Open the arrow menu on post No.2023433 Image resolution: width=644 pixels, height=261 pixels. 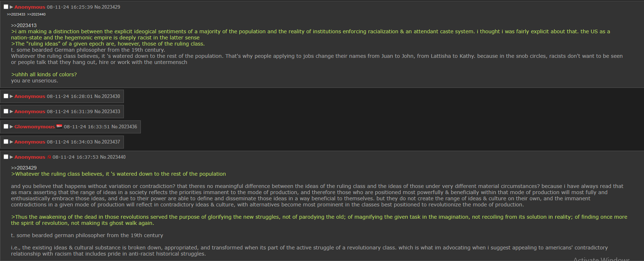click(12, 111)
